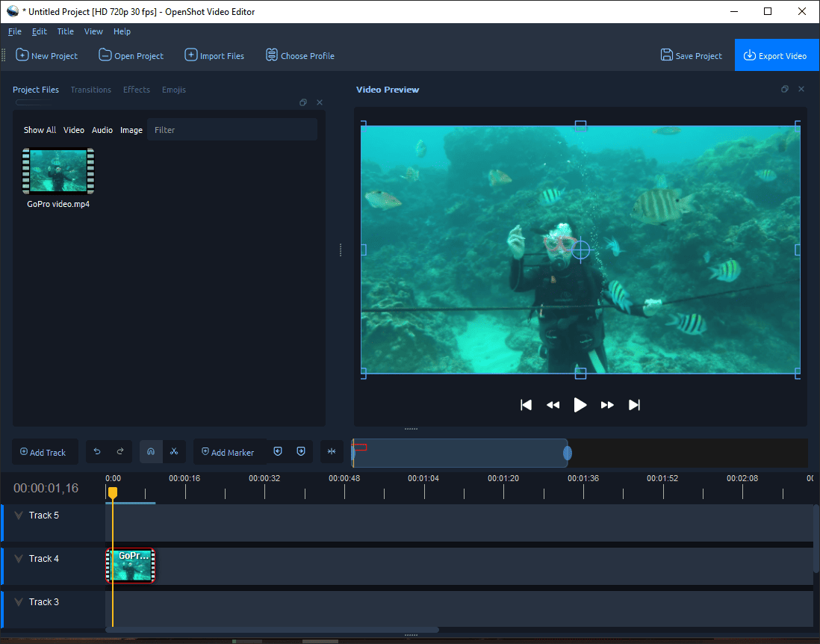Screen dimensions: 820x644
Task: Open the Title menu
Action: [65, 31]
